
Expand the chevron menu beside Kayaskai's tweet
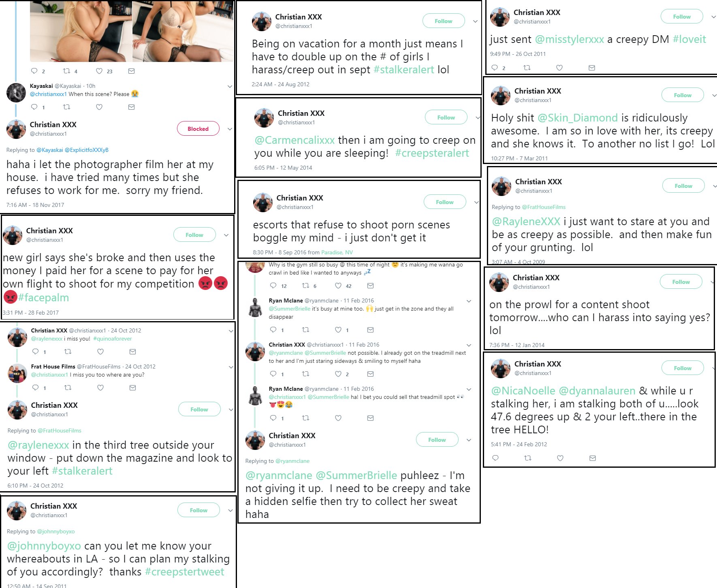coord(230,86)
